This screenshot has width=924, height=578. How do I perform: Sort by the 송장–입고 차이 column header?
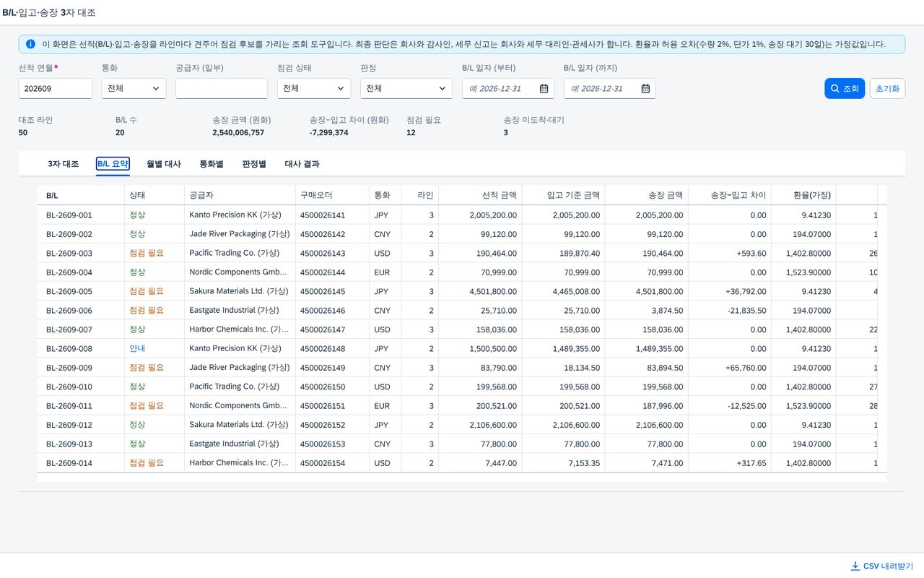tap(730, 195)
